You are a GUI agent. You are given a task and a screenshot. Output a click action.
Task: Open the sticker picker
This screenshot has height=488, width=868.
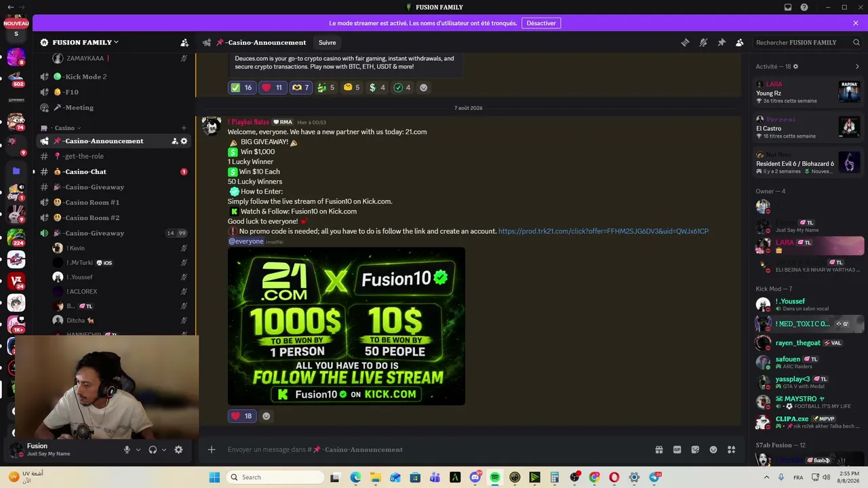click(x=695, y=449)
